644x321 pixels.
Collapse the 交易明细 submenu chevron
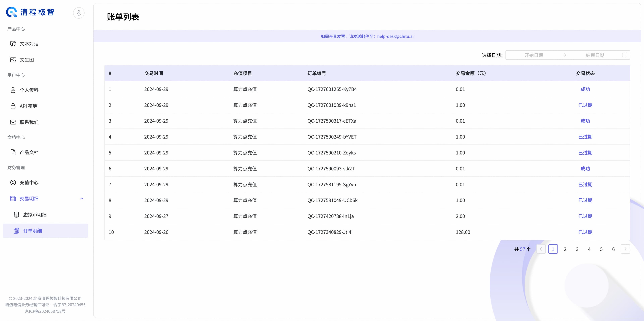tap(82, 199)
